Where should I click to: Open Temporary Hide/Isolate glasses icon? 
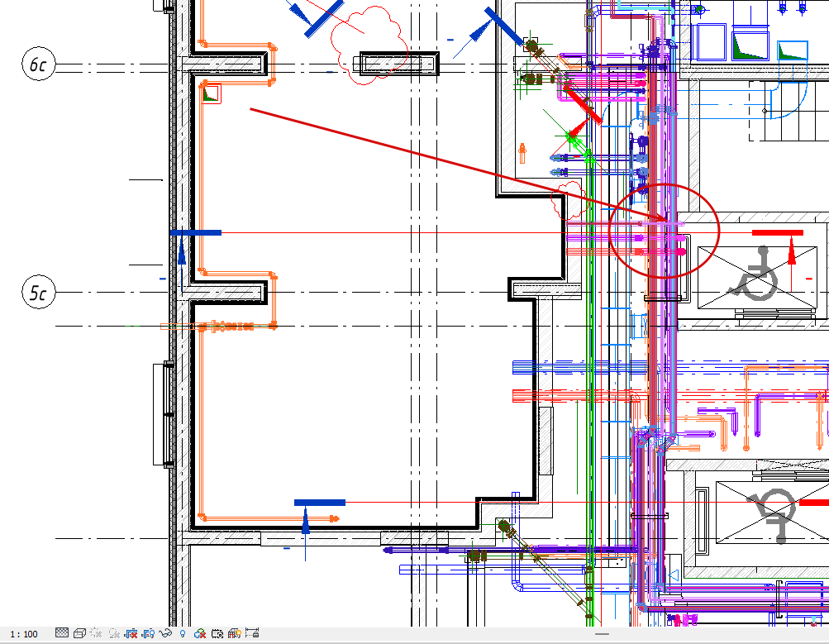165,633
